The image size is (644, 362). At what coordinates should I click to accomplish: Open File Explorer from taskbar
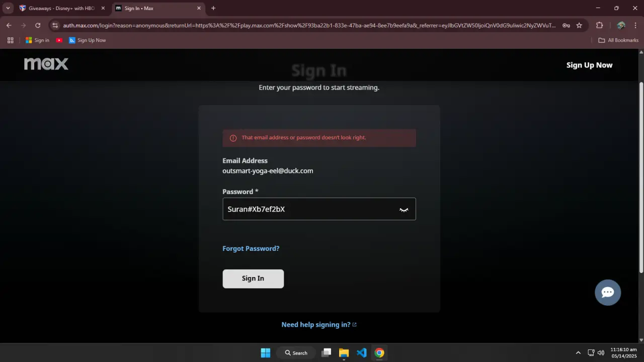(344, 353)
